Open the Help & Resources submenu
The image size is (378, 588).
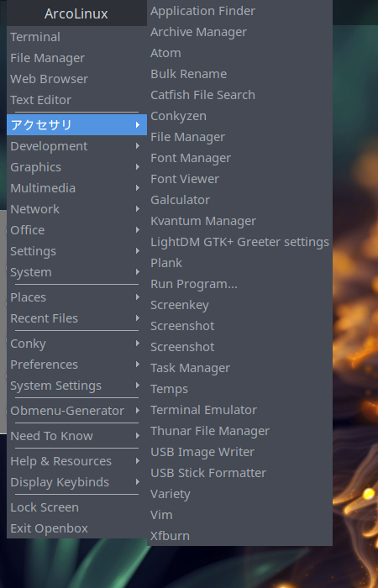tap(77, 461)
